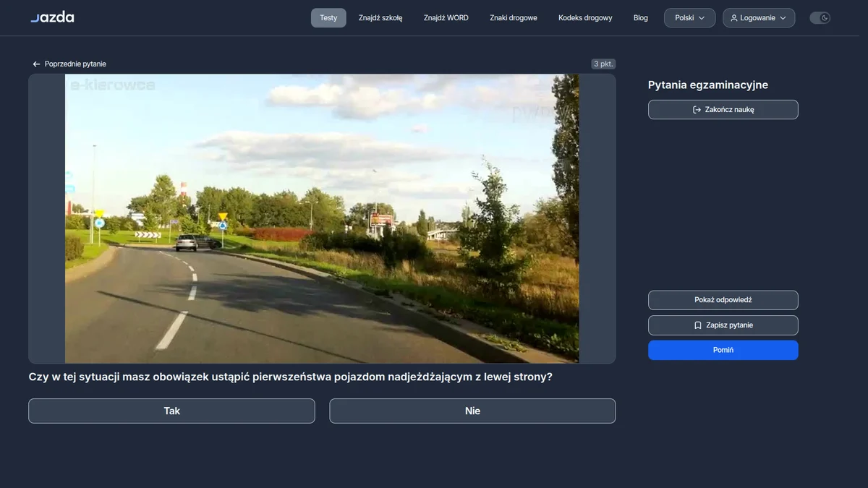Go back via Poprzednie pytanie link
The image size is (868, 488).
click(69, 64)
